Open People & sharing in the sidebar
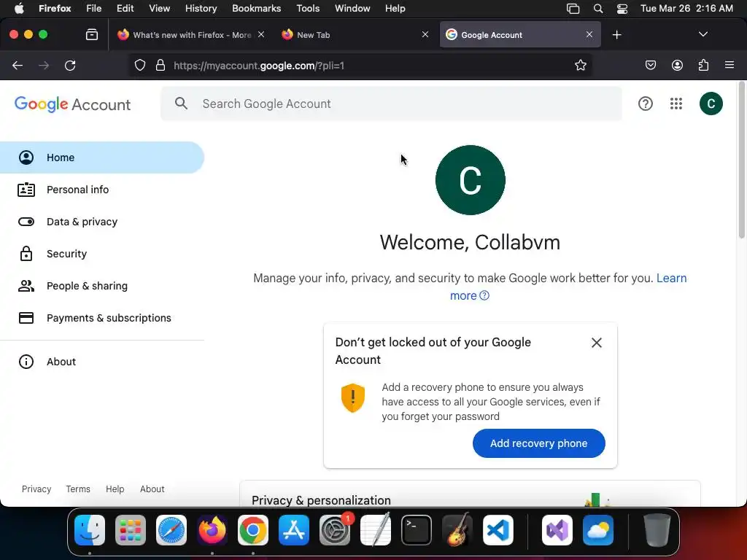Viewport: 747px width, 560px height. (x=102, y=286)
